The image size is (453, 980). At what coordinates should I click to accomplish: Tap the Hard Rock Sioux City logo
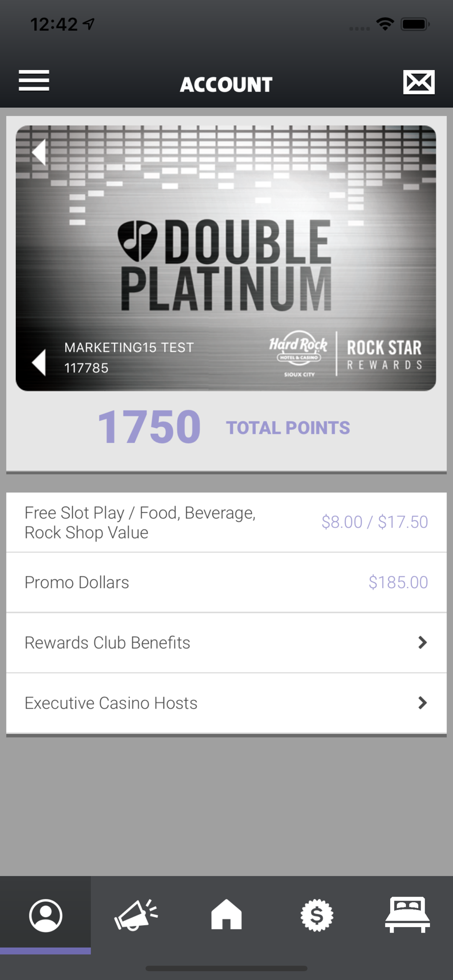[x=298, y=353]
